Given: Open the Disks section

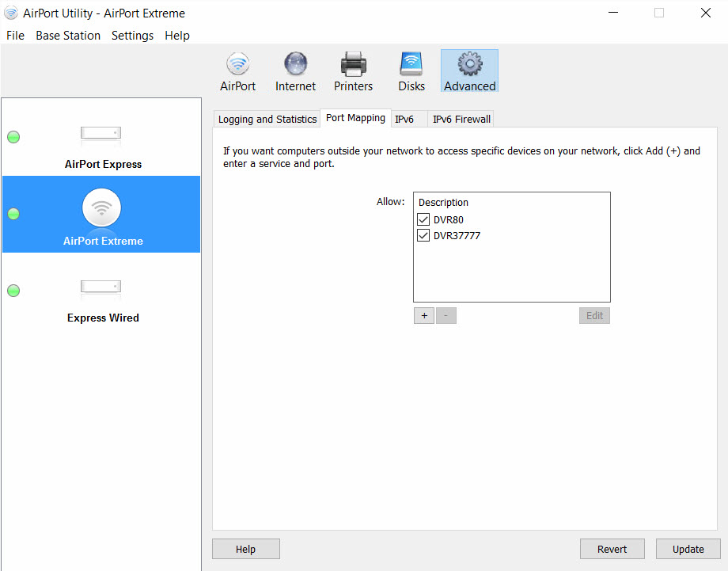Looking at the screenshot, I should (411, 71).
